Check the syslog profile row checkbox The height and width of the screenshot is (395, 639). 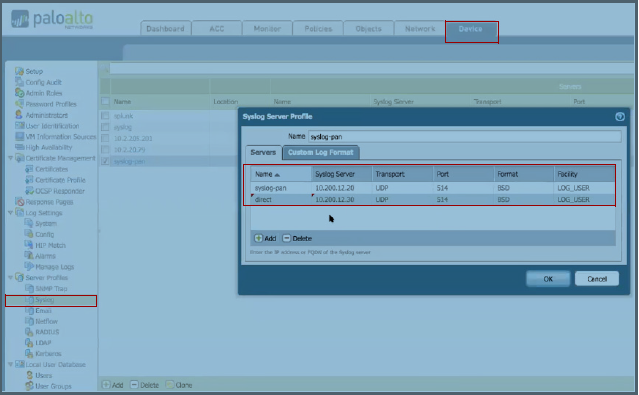105,127
